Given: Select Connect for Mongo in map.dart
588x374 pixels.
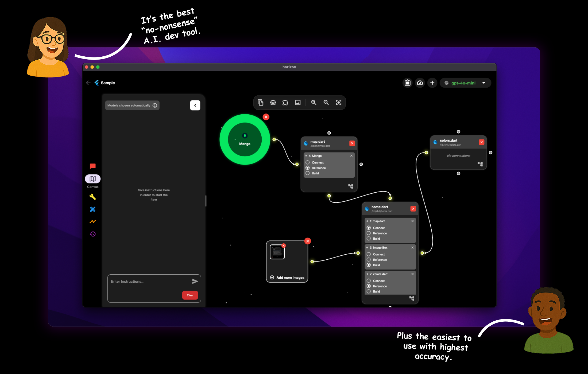Looking at the screenshot, I should tap(308, 162).
